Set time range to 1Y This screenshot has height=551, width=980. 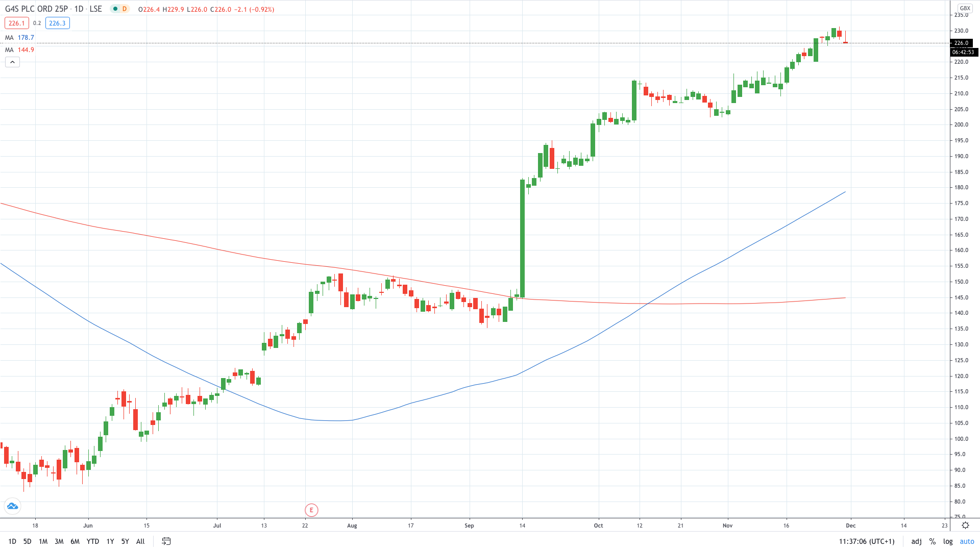coord(110,541)
